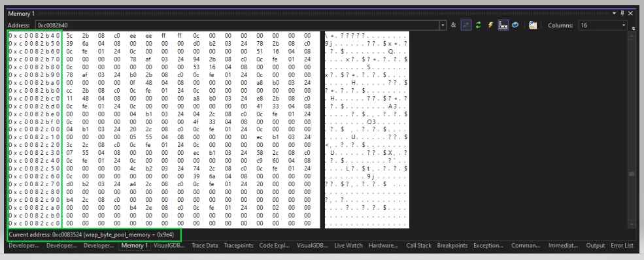Screen dimensions: 644x260
Task: Click the Address label text
Action: click(19, 25)
